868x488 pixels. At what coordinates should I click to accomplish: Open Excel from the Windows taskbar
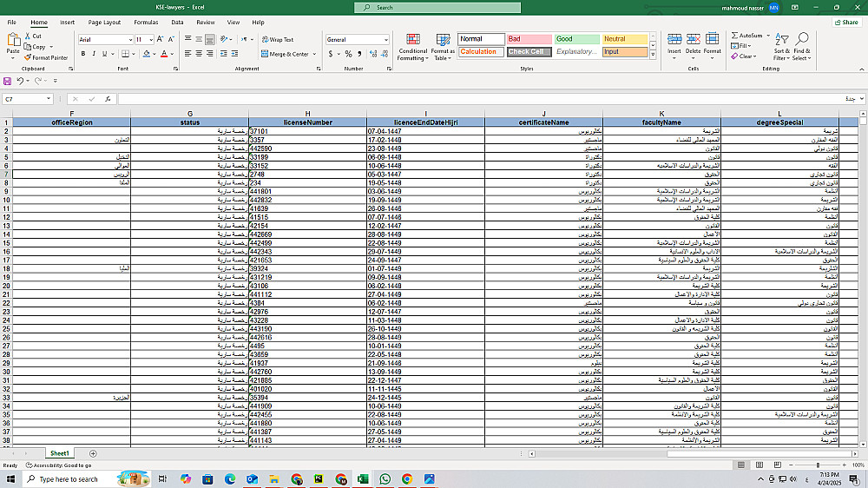363,479
